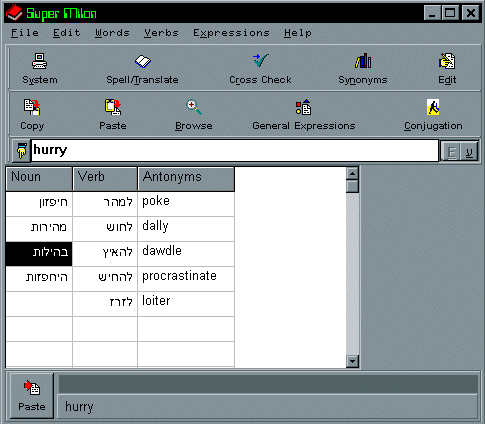Click the results list scrollbar thumb

[352, 186]
